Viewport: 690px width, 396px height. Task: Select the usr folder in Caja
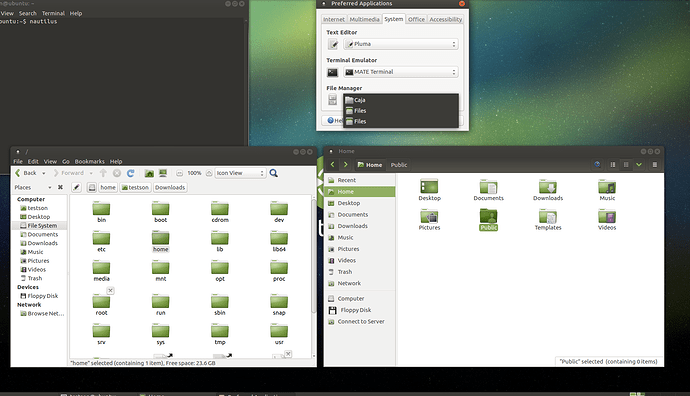(279, 334)
